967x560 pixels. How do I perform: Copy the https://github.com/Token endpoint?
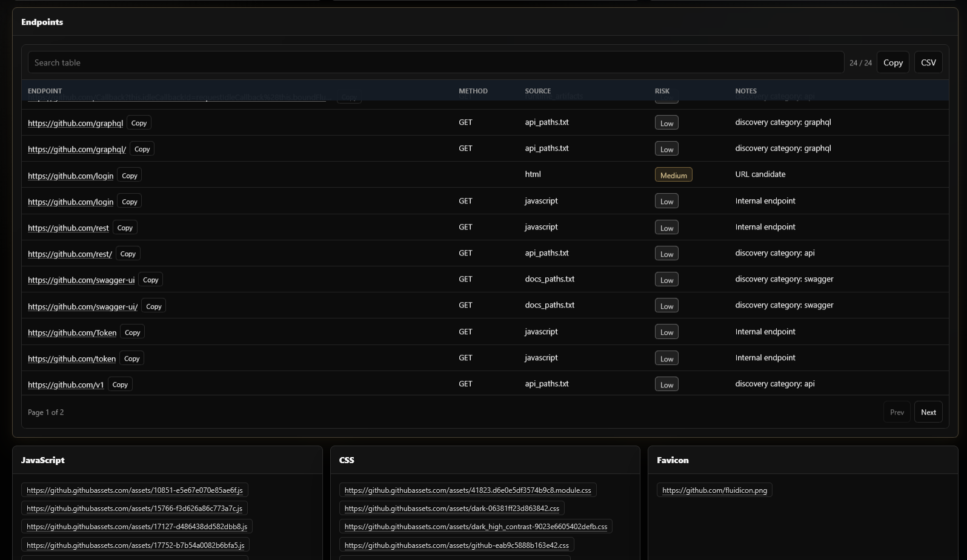(x=132, y=332)
